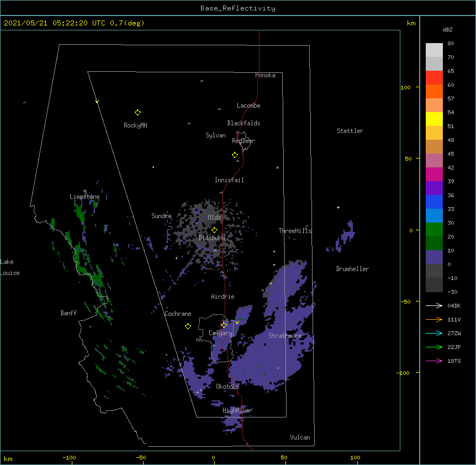The width and height of the screenshot is (476, 465).
Task: Click the yellow diamond marker near Olds
Action: [x=214, y=230]
